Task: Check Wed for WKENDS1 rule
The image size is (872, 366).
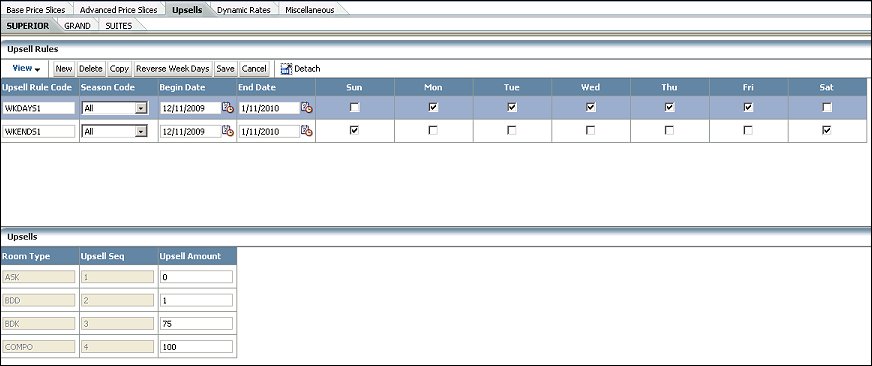Action: 591,130
